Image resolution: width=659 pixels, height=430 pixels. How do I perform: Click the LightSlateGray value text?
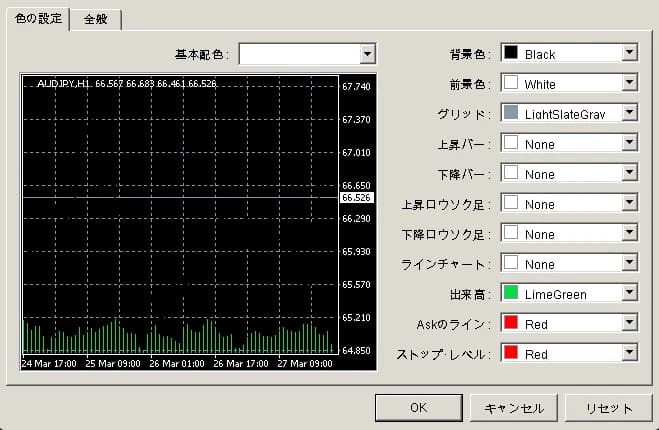(x=565, y=114)
